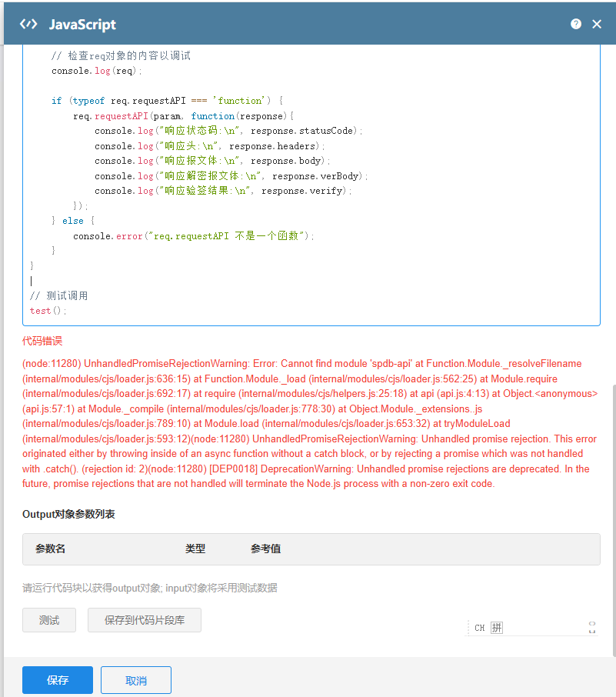Image resolution: width=616 pixels, height=697 pixels.
Task: Click the 测试 button
Action: tap(49, 619)
